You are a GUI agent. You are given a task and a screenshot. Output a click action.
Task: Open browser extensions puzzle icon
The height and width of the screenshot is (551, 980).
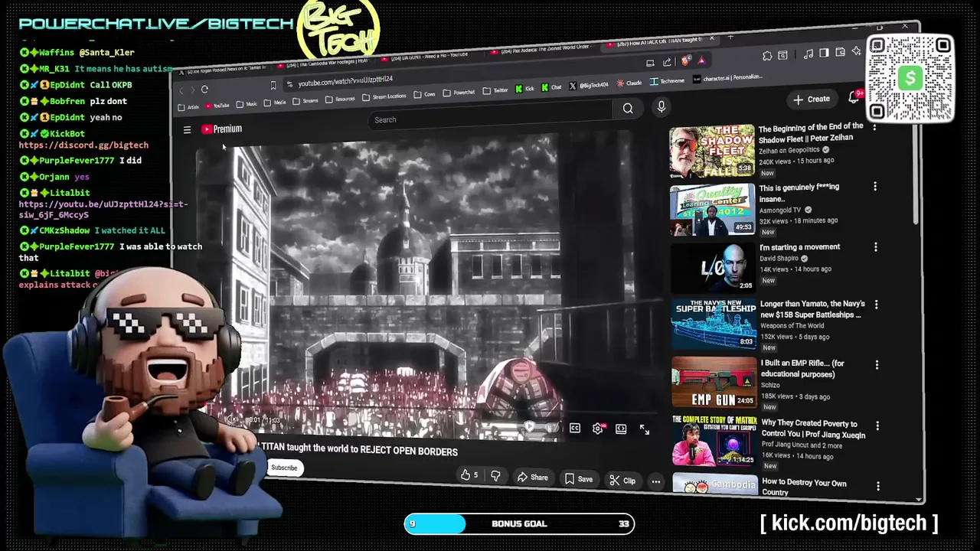[767, 56]
